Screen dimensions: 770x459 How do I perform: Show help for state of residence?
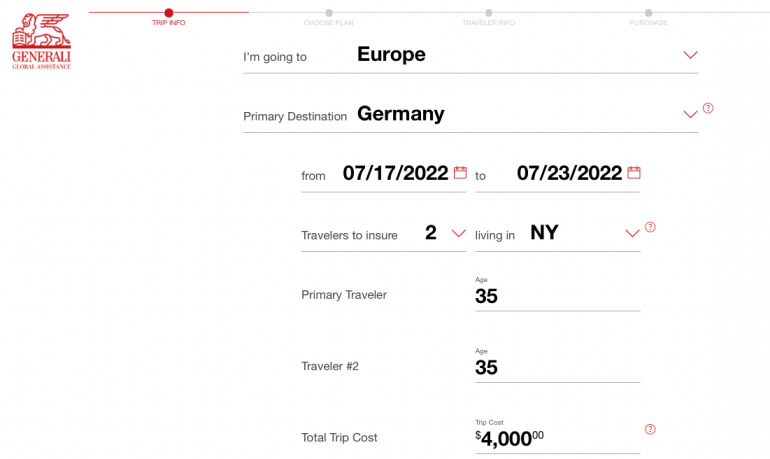click(650, 227)
